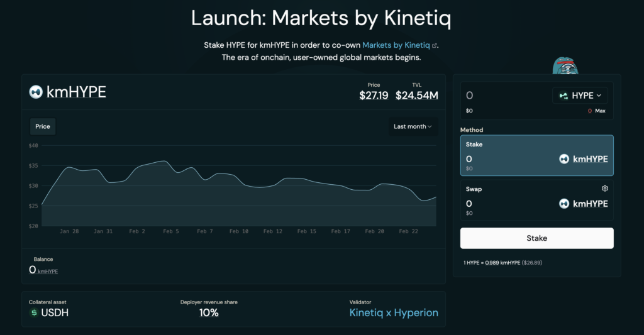Click the HYPE token icon in the selector

(x=563, y=96)
